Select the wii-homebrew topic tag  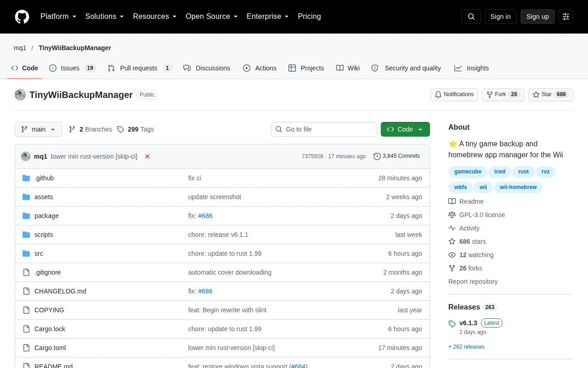pyautogui.click(x=518, y=187)
